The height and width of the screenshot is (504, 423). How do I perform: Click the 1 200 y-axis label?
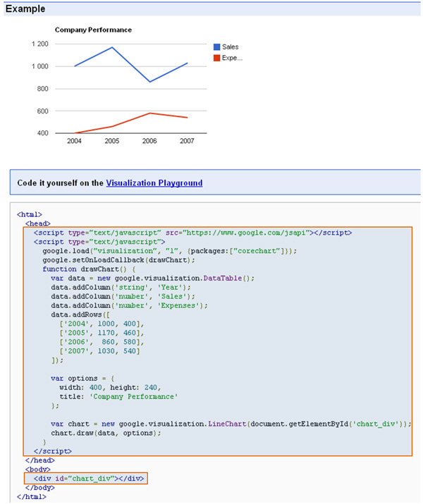(40, 44)
